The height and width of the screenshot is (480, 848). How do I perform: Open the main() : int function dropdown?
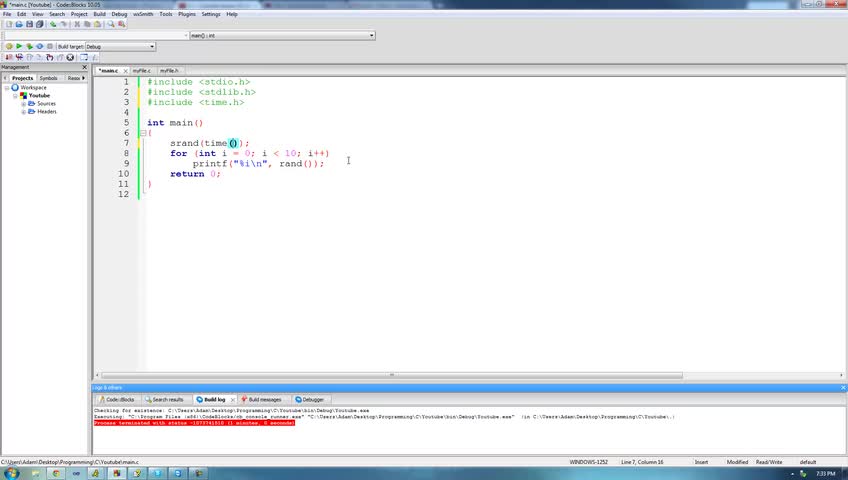(282, 35)
